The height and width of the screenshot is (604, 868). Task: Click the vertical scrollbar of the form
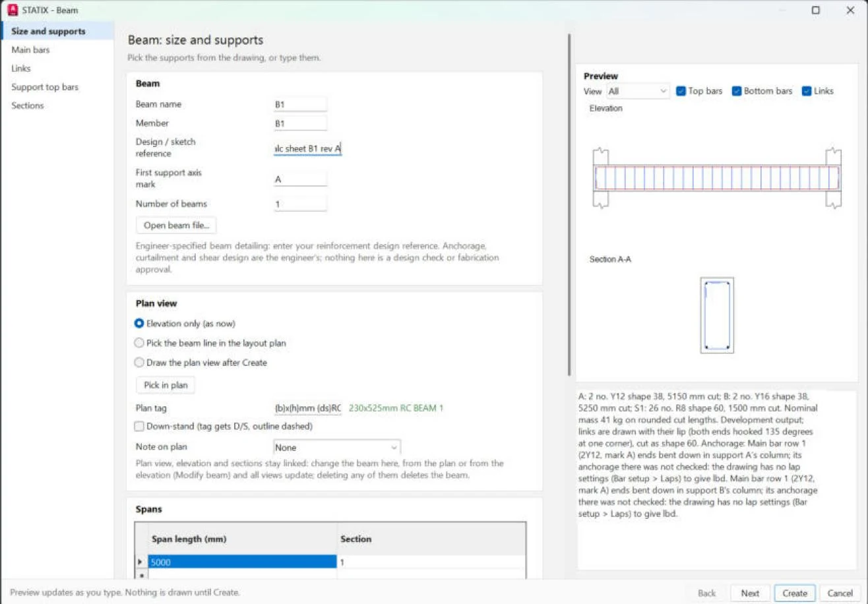pos(569,204)
